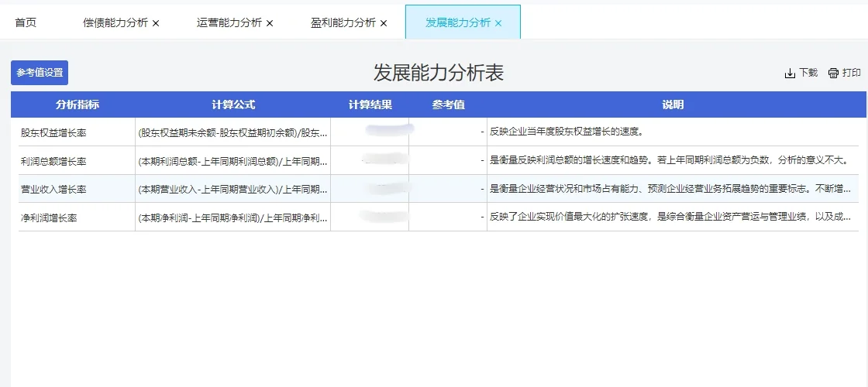Close the 发展能力分析 tab
The width and height of the screenshot is (868, 387).
[498, 23]
